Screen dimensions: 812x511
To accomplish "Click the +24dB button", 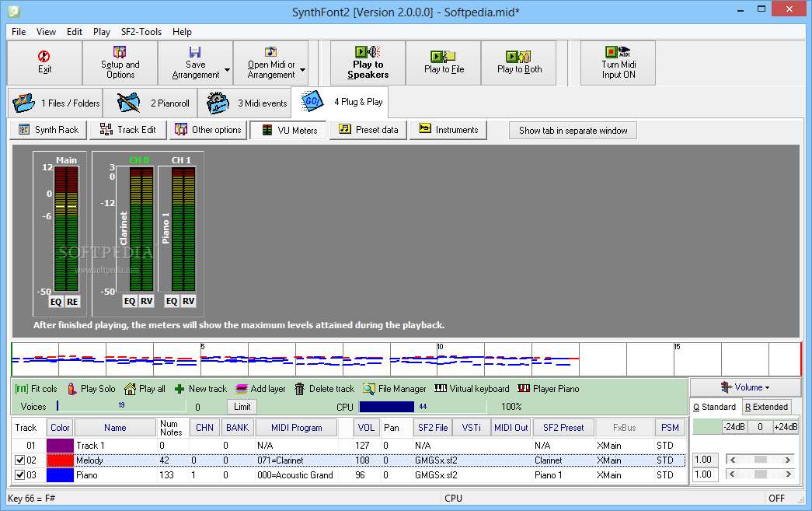I will point(786,427).
